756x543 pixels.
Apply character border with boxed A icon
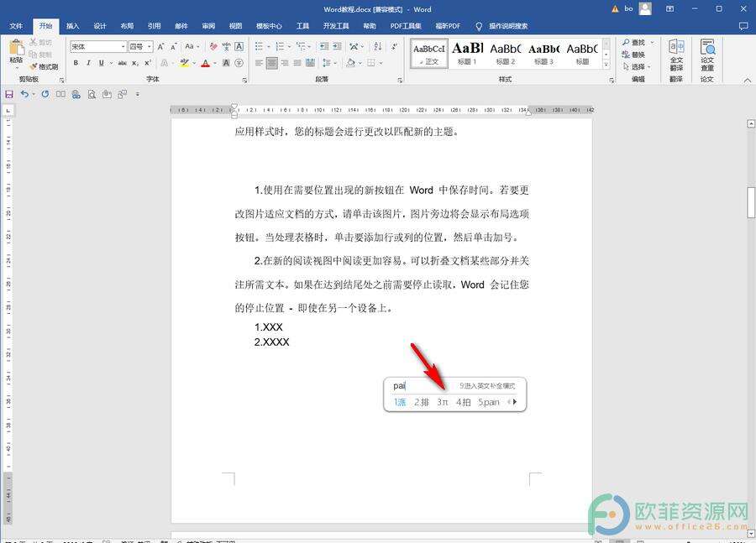[239, 47]
